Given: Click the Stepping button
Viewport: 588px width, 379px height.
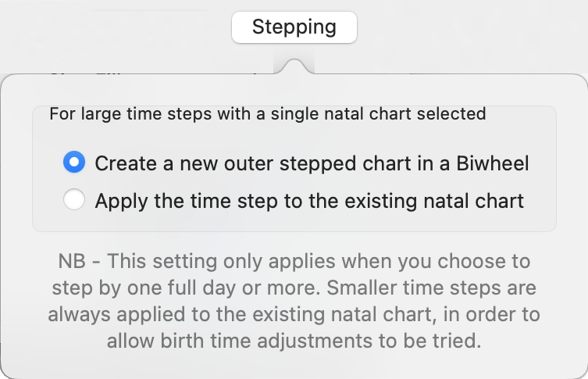Looking at the screenshot, I should tap(294, 27).
